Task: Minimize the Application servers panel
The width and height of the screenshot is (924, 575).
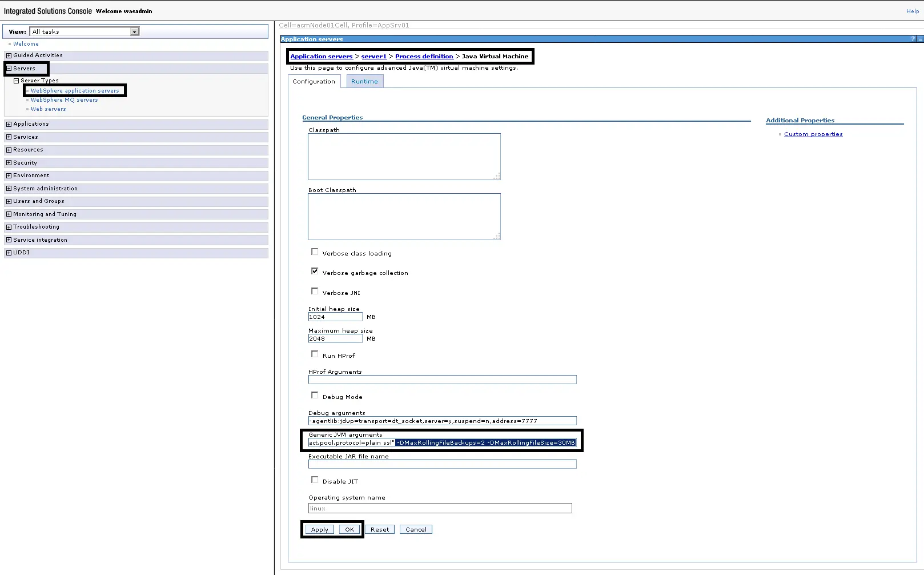Action: point(919,39)
